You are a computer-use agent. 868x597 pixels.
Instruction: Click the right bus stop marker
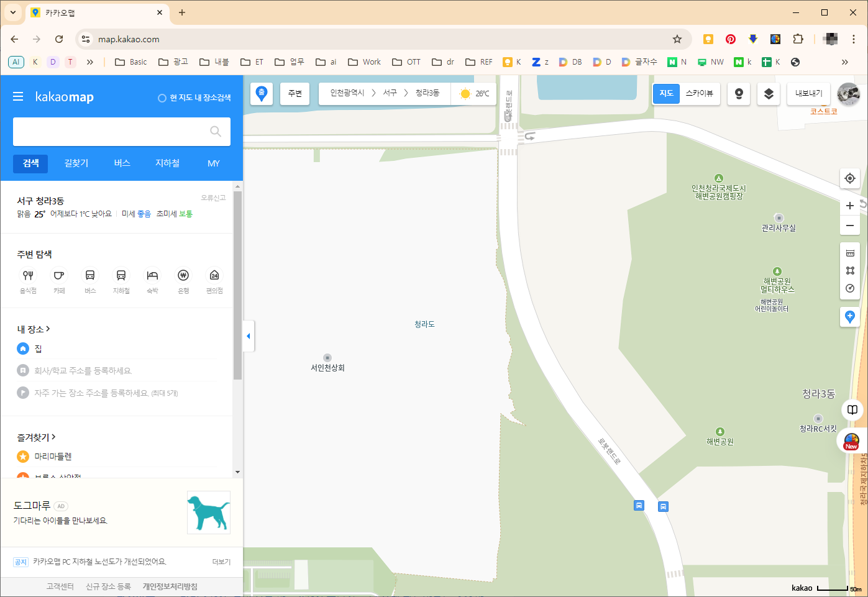click(663, 506)
